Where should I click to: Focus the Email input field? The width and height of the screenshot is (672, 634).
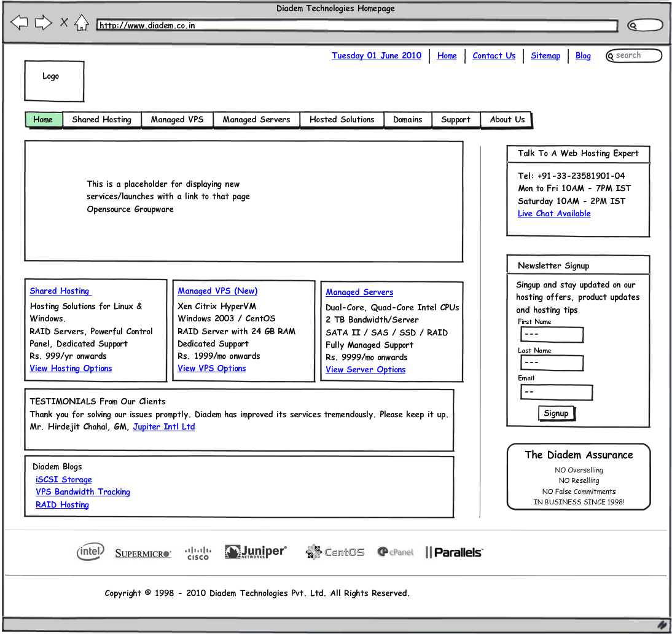(557, 392)
